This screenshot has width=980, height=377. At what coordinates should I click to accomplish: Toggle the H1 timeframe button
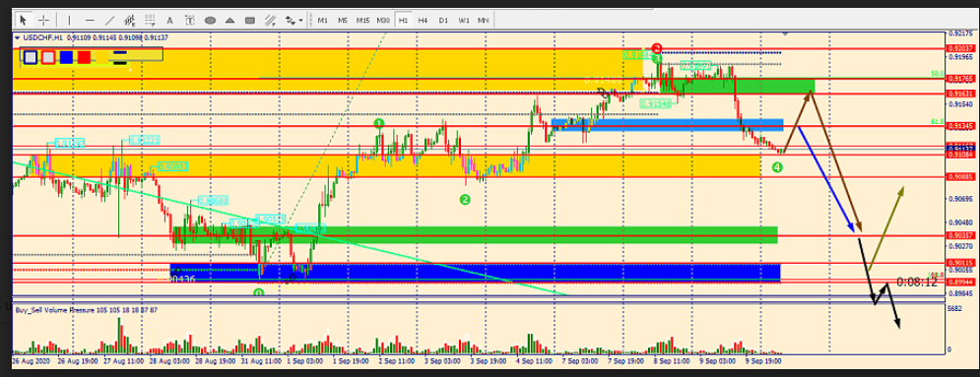click(403, 20)
